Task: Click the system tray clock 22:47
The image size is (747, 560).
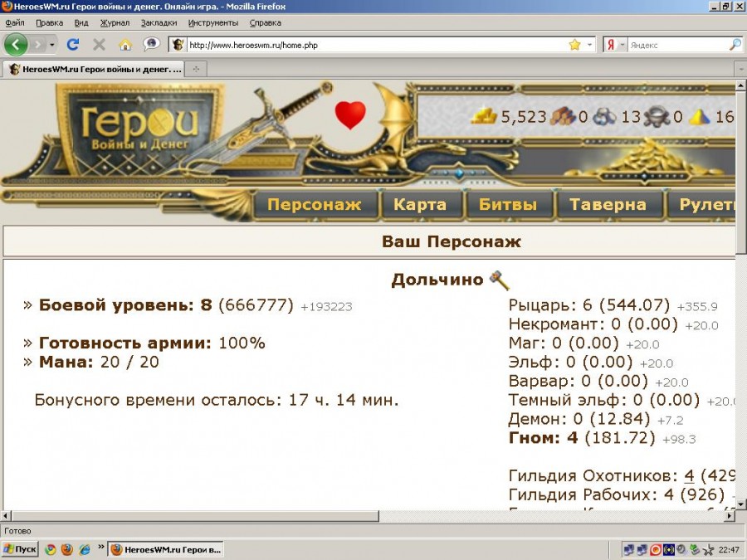Action: pyautogui.click(x=729, y=549)
